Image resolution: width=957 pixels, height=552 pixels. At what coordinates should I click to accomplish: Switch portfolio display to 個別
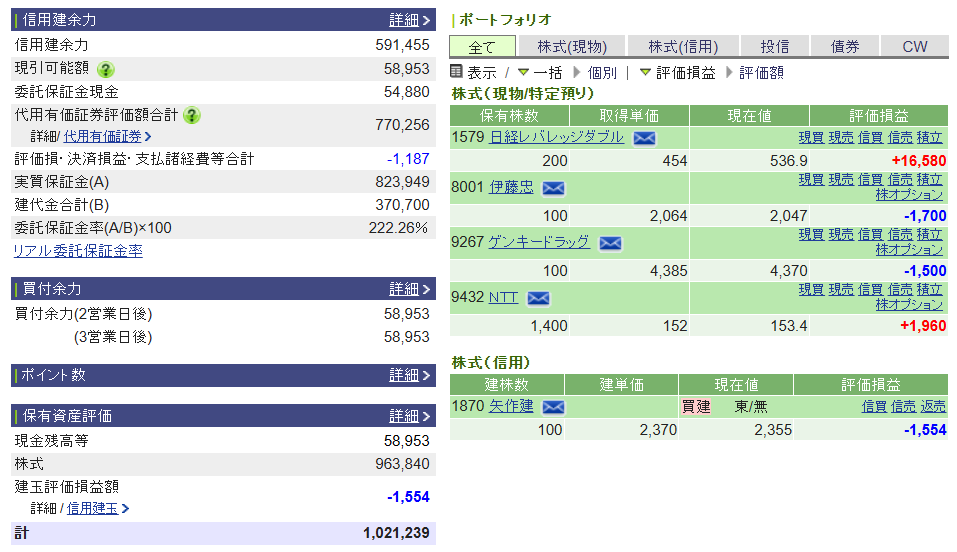point(602,73)
